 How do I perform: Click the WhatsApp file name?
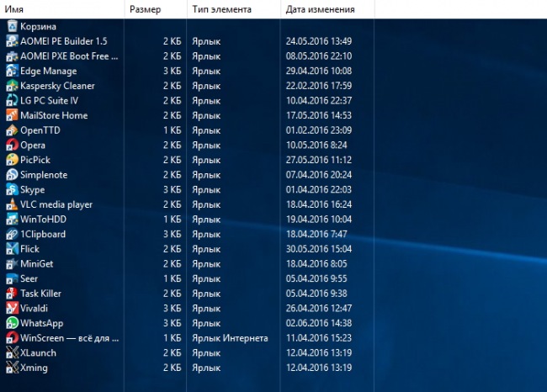pos(42,324)
